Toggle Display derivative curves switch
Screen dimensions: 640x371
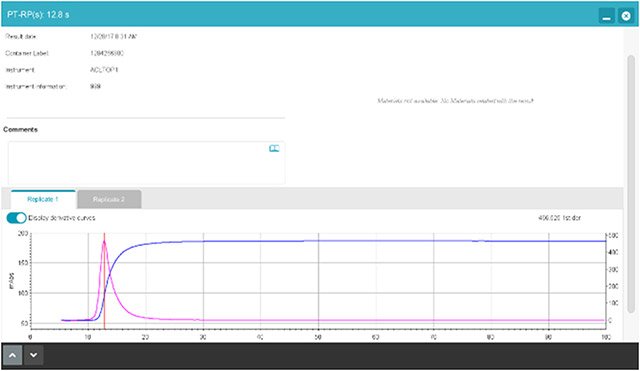click(16, 218)
